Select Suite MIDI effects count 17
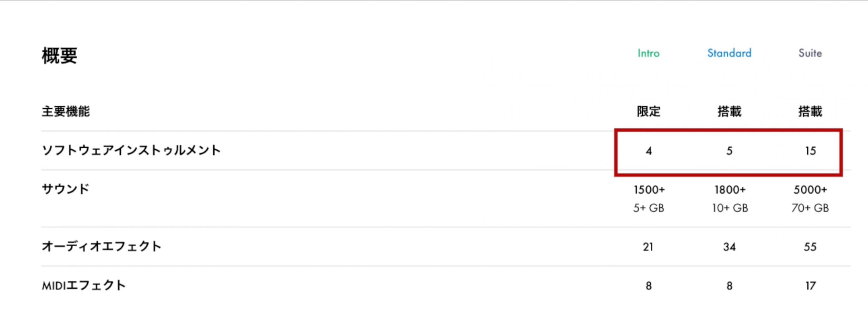Viewport: 868px width, 315px height. (810, 286)
